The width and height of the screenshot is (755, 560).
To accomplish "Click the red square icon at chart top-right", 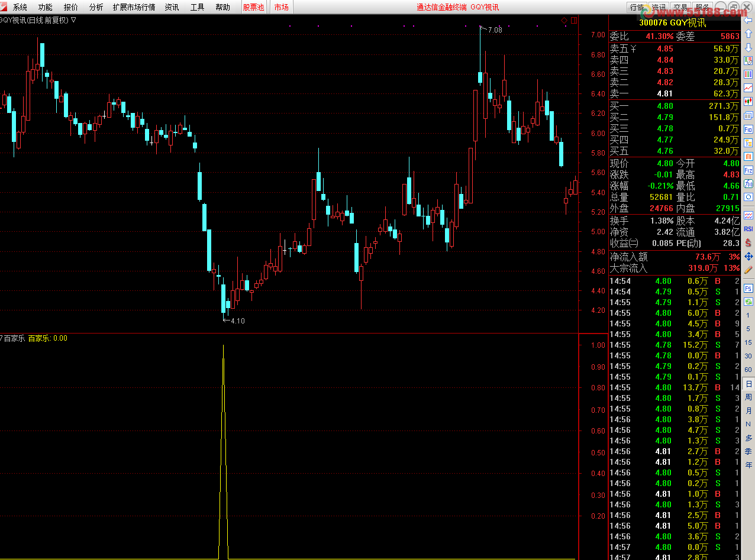I will (x=574, y=21).
